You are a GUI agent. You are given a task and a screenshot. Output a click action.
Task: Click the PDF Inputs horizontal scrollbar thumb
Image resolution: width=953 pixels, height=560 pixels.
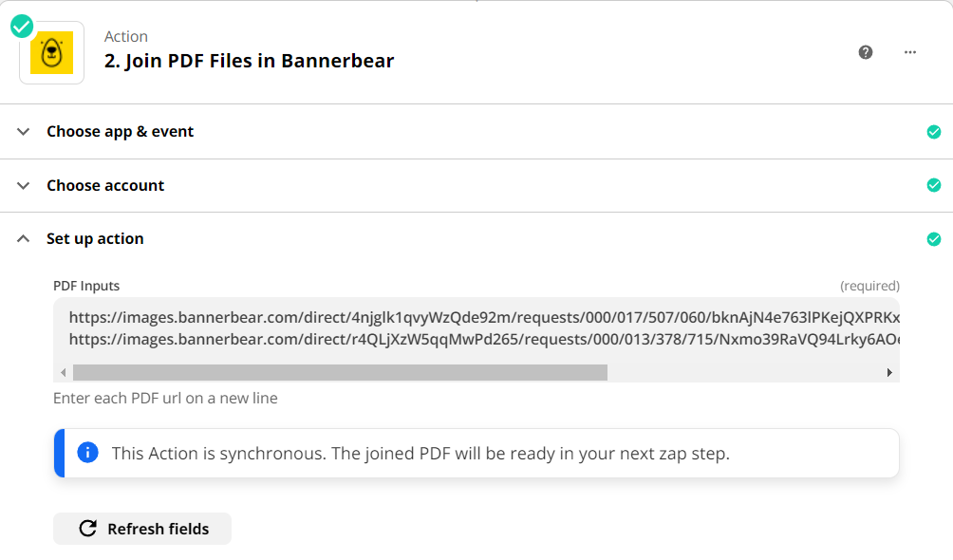tap(340, 373)
